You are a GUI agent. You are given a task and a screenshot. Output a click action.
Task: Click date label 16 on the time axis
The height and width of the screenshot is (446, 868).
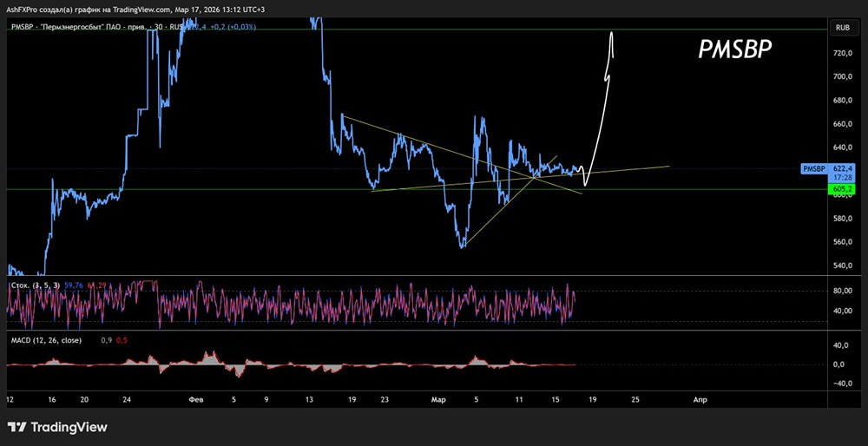click(x=52, y=399)
